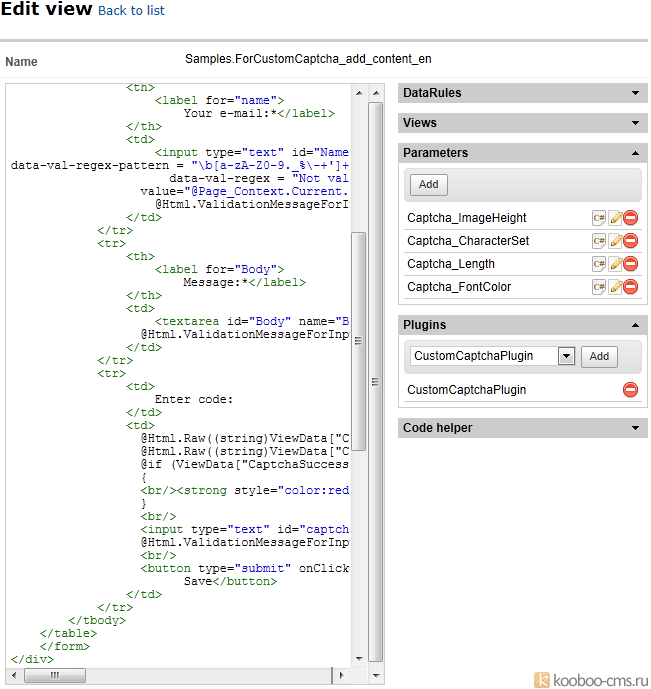The image size is (651, 689).
Task: Edit the Captcha_FontColor parameter with pencil icon
Action: pyautogui.click(x=615, y=287)
